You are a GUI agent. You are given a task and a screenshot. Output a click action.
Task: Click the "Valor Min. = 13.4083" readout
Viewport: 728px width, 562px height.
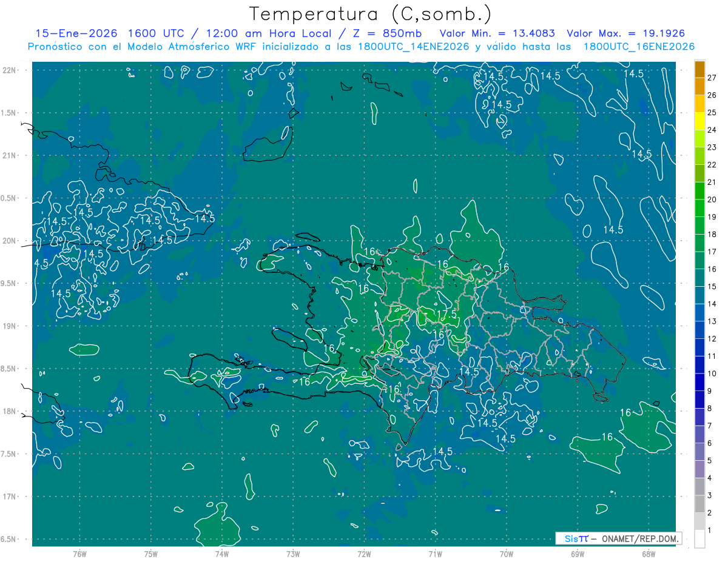point(497,33)
